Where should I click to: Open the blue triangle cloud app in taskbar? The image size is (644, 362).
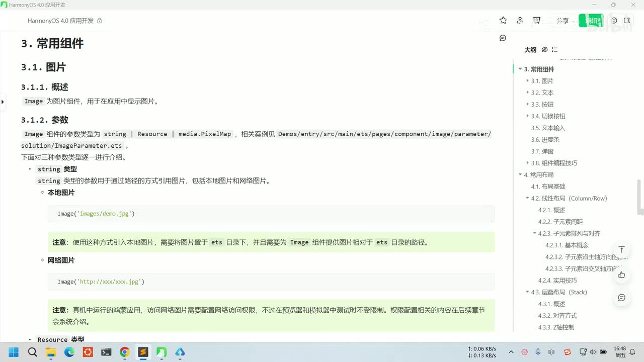coord(180,352)
